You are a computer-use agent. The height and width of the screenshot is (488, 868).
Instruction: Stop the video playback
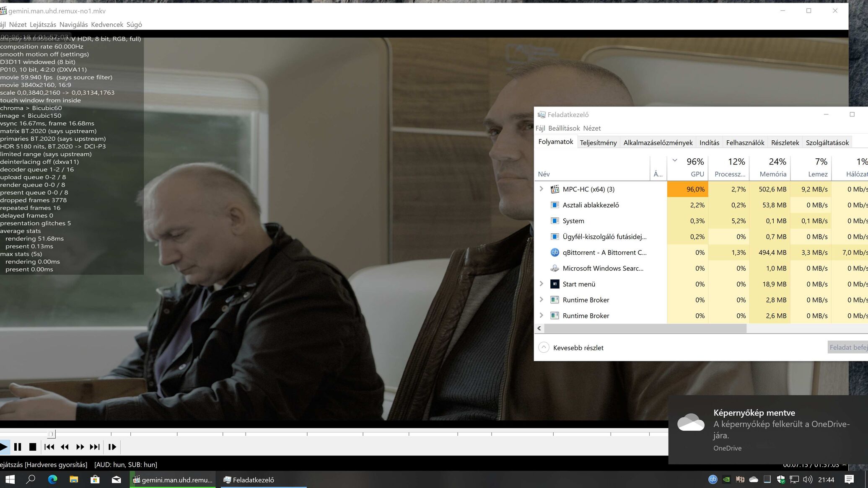point(33,447)
